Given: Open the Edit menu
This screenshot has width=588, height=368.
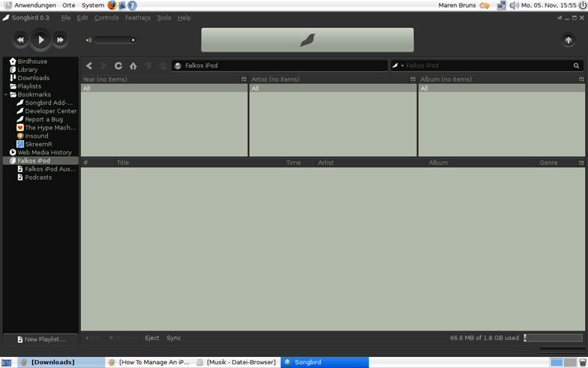Looking at the screenshot, I should (82, 18).
